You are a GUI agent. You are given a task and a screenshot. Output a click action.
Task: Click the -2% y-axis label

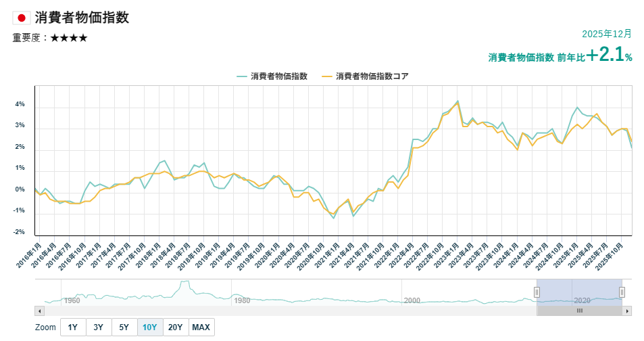[x=19, y=232]
